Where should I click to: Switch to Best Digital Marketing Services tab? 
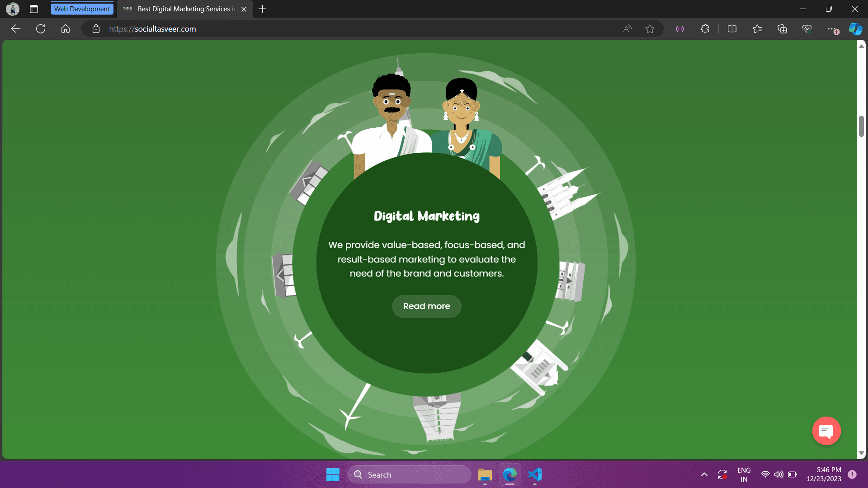tap(181, 9)
